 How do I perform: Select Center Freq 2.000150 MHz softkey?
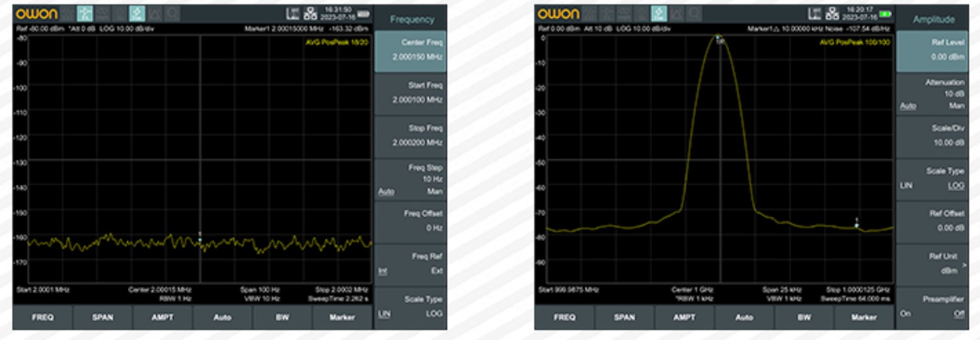411,50
